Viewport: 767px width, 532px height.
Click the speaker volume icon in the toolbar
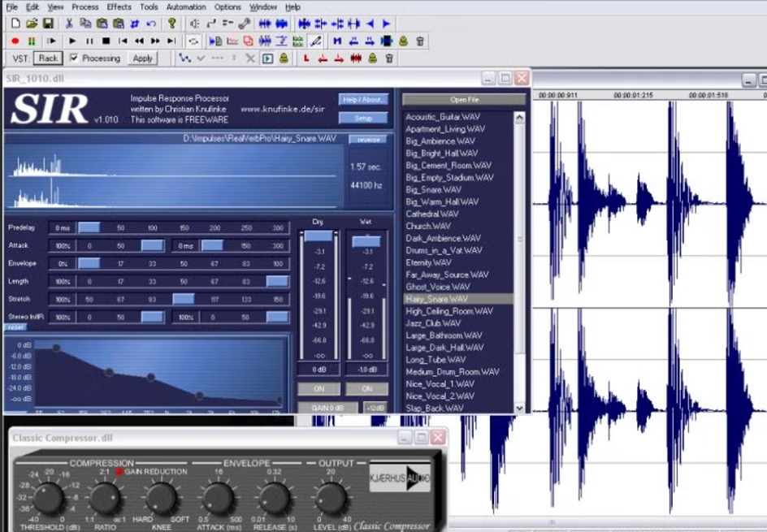click(195, 24)
